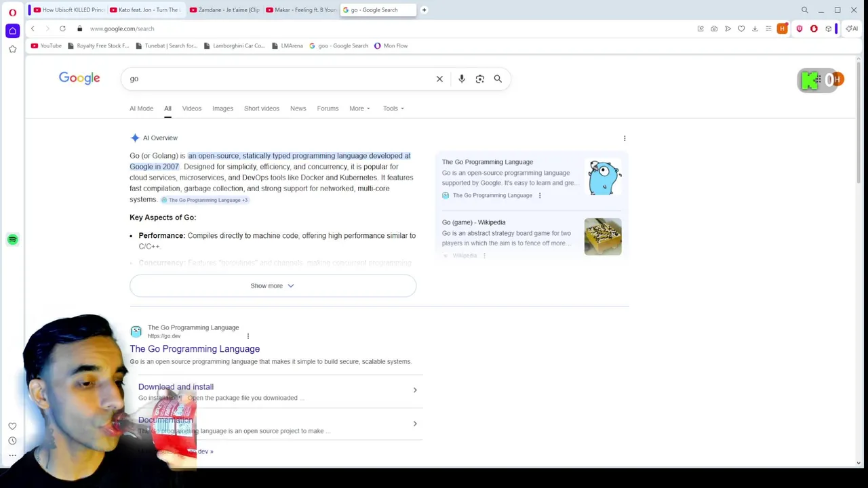Open Mon Flow bookmark
This screenshot has height=488, width=868.
tap(391, 45)
